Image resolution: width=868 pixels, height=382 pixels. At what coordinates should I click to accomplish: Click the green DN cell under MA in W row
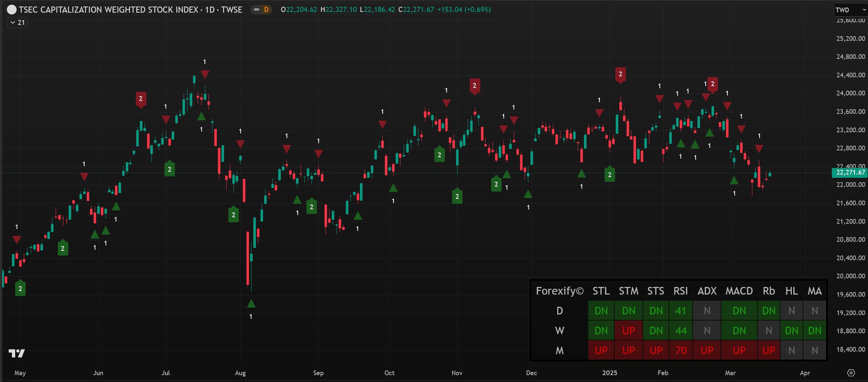point(815,330)
